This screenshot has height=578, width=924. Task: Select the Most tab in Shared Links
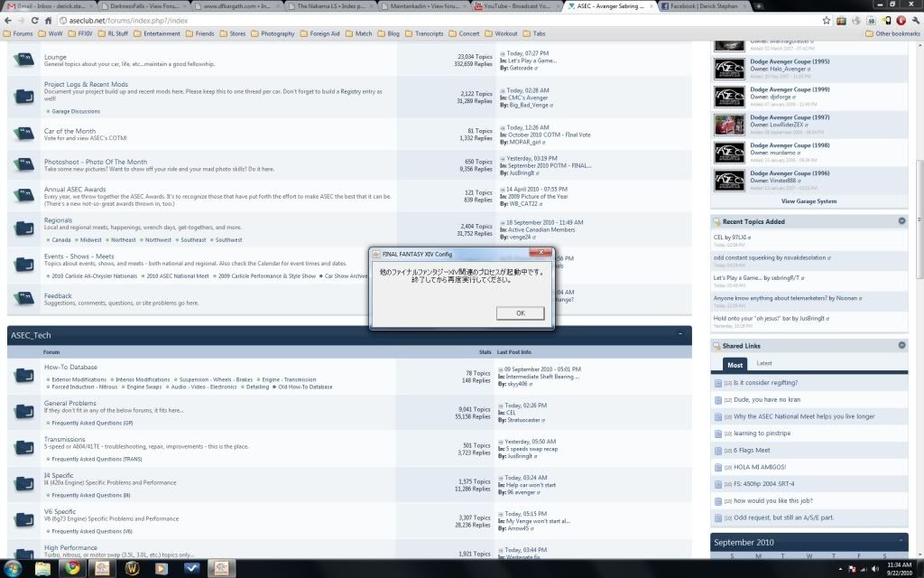point(735,365)
